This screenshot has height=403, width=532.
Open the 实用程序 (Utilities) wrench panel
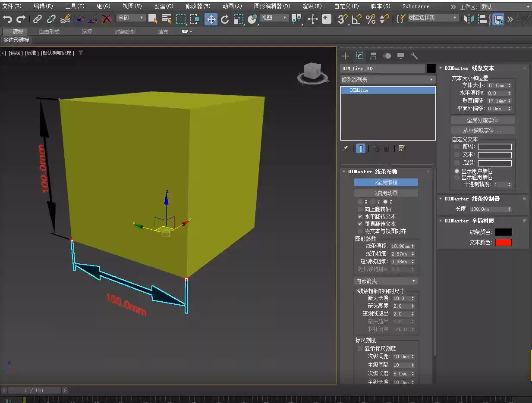(x=415, y=56)
